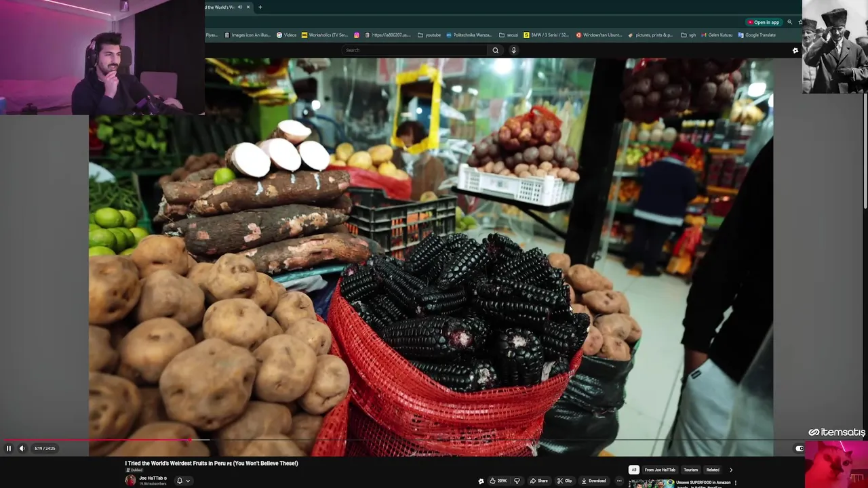Open the Politechnika Warsza bookmark
This screenshot has height=488, width=868.
click(468, 35)
